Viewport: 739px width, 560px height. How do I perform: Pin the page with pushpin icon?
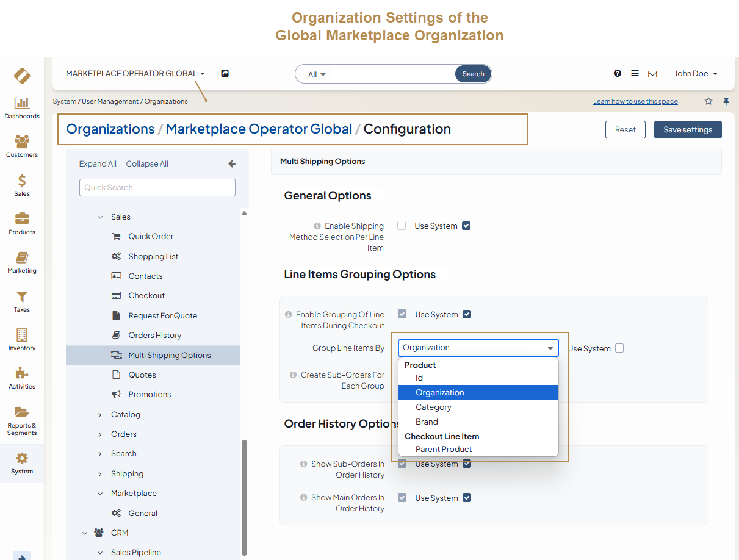(726, 101)
